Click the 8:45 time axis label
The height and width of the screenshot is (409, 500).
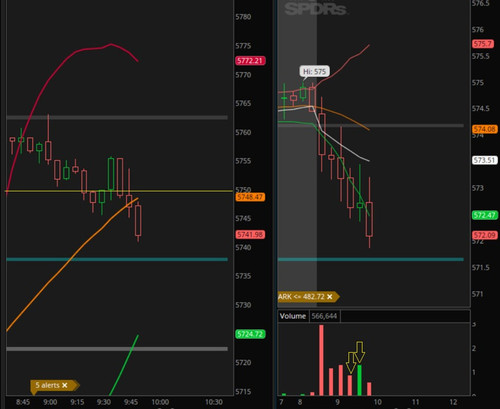23,402
